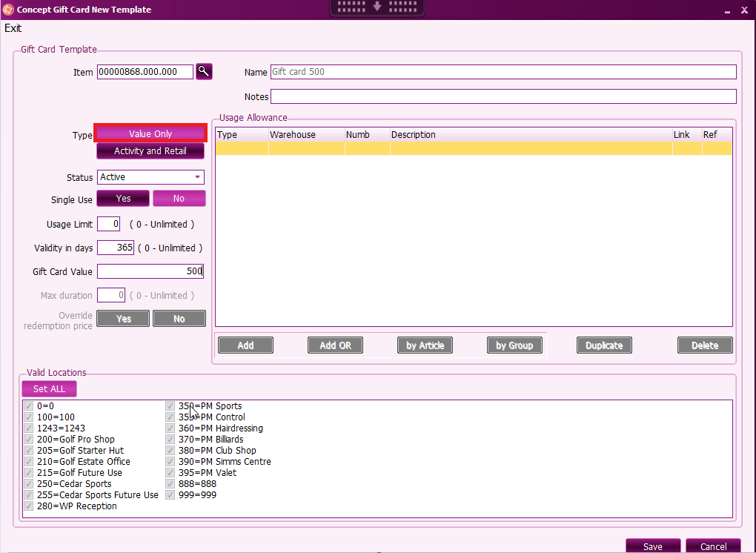Click the Validity in days field

[x=116, y=248]
